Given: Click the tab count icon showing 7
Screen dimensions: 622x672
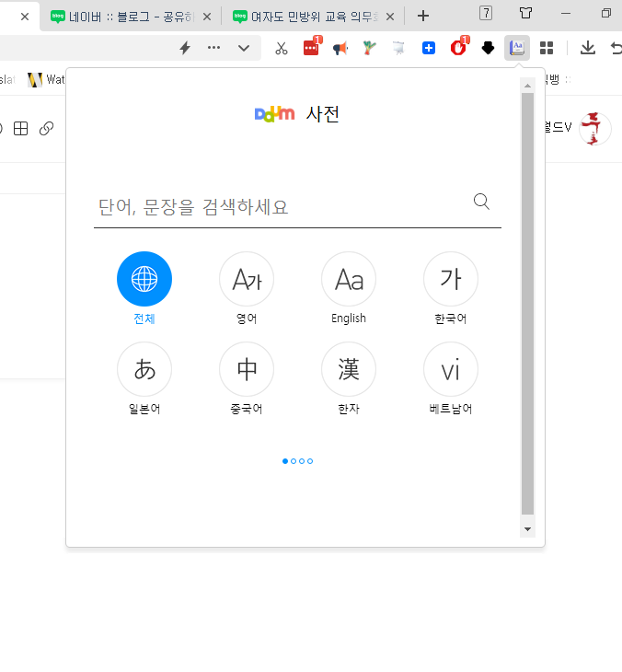Looking at the screenshot, I should pos(486,13).
